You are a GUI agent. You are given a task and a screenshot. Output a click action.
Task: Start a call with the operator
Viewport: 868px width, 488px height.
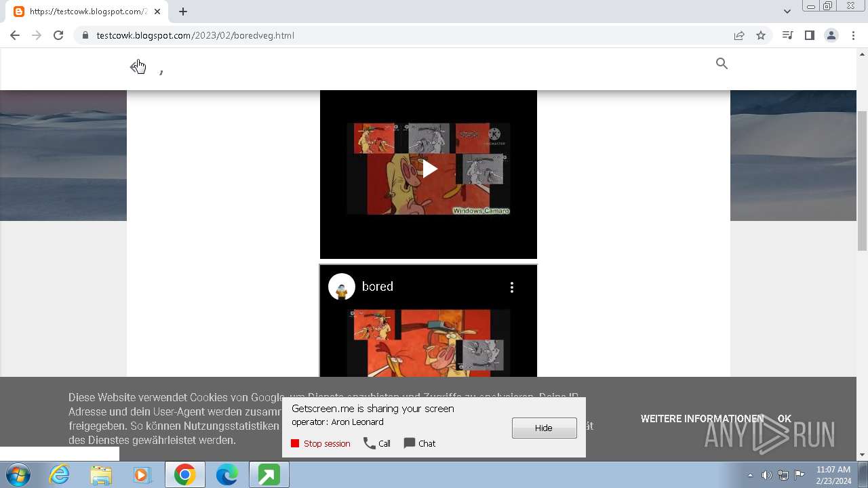click(377, 443)
